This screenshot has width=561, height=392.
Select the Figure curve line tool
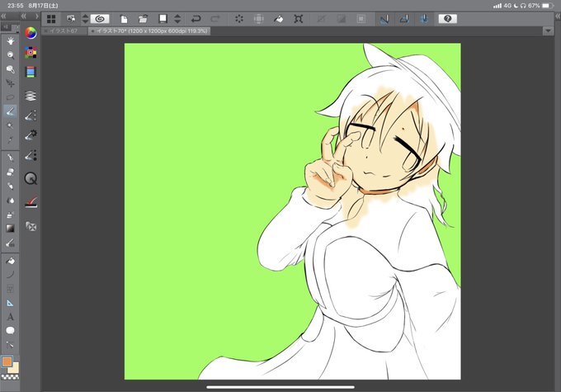click(11, 275)
